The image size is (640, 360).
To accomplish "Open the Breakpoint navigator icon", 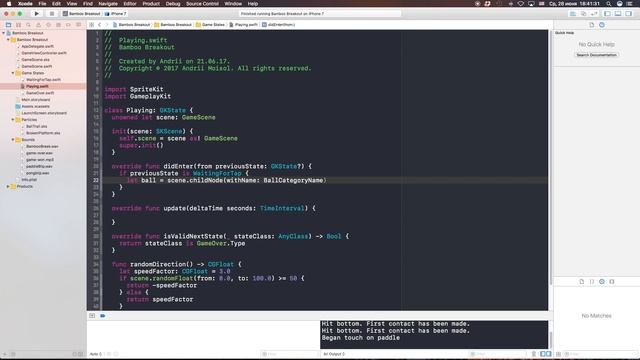I will 69,25.
